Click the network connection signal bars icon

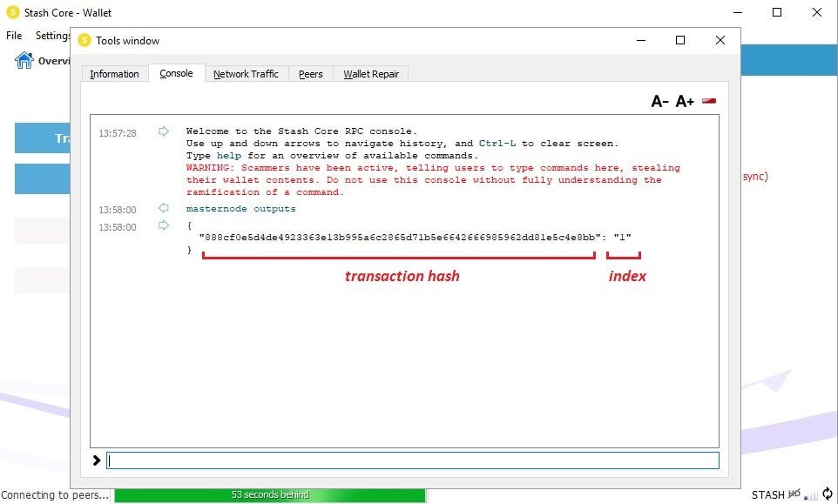tap(811, 495)
